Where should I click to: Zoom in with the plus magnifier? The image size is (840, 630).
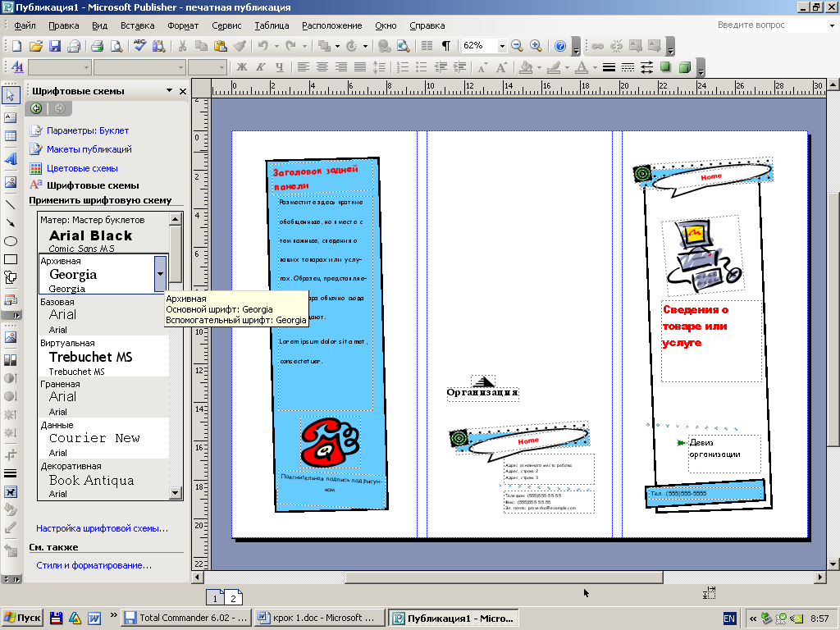[x=536, y=46]
